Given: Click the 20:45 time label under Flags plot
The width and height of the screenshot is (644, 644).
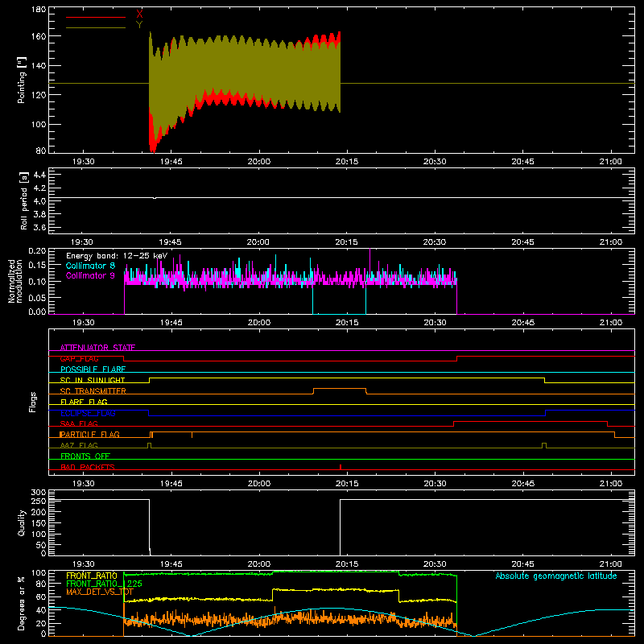Looking at the screenshot, I should [x=522, y=484].
